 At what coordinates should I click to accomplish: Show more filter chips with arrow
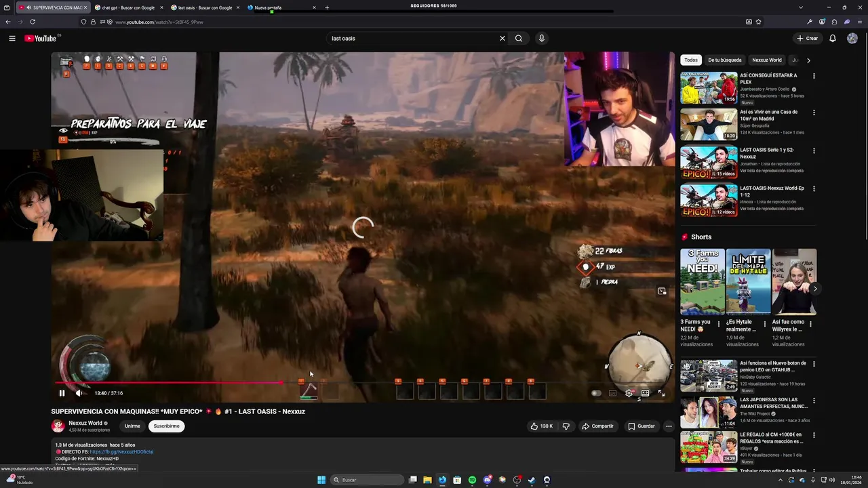(x=808, y=60)
